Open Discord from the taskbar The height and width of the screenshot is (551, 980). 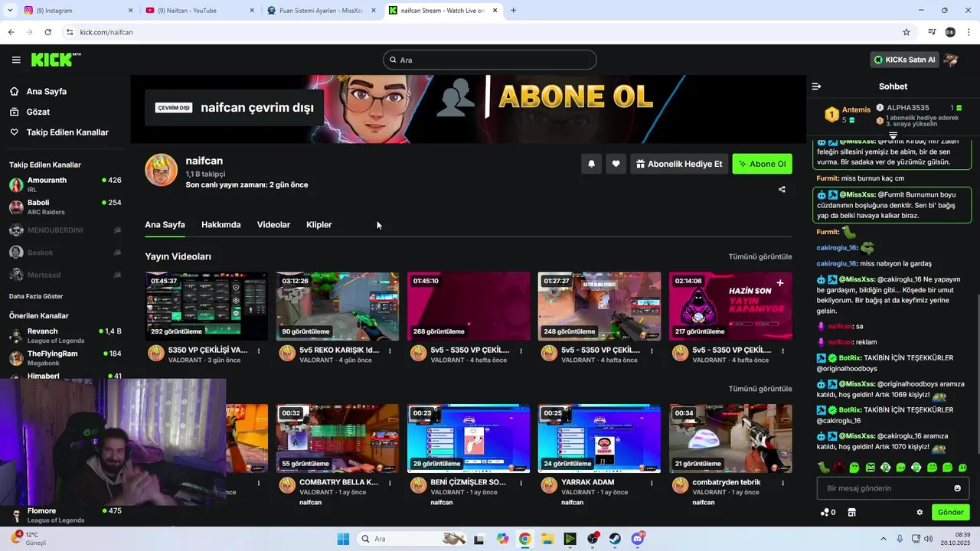click(639, 539)
